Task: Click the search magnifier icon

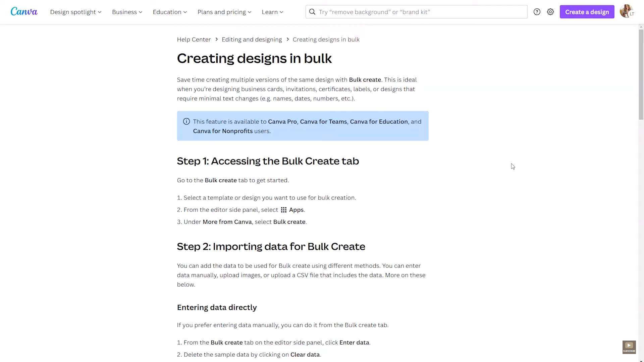Action: (312, 12)
